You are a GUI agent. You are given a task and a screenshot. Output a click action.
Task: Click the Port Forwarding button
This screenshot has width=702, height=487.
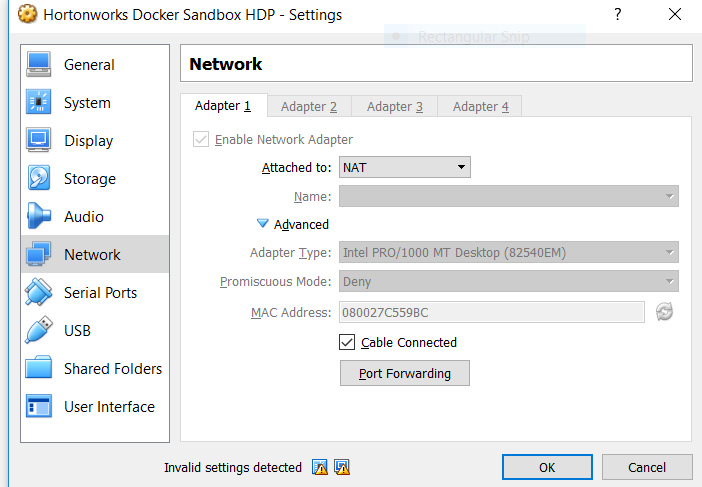(x=405, y=374)
